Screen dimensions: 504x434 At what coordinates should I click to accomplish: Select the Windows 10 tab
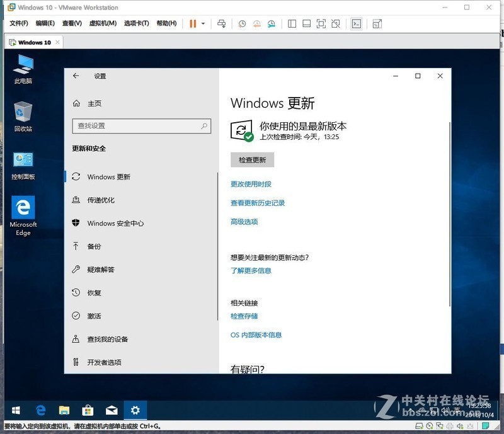(34, 42)
